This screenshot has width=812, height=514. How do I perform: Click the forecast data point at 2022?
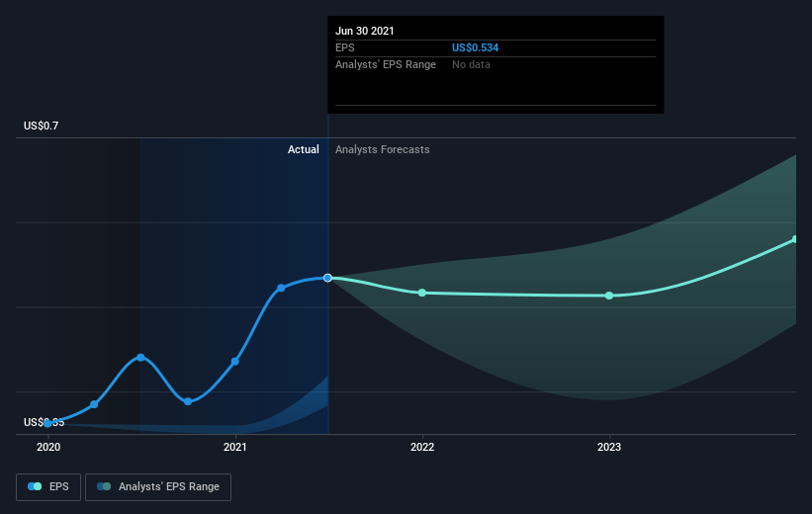point(422,293)
